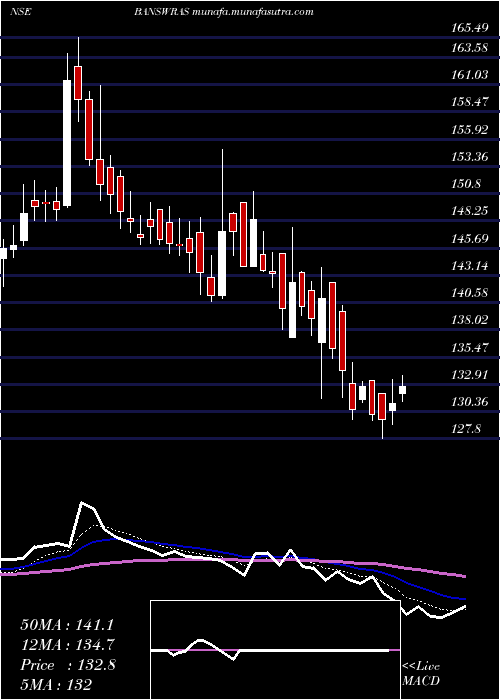Viewport: 500px width, 700px height.
Task: Select the 132.91 price axis label
Action: 469,375
